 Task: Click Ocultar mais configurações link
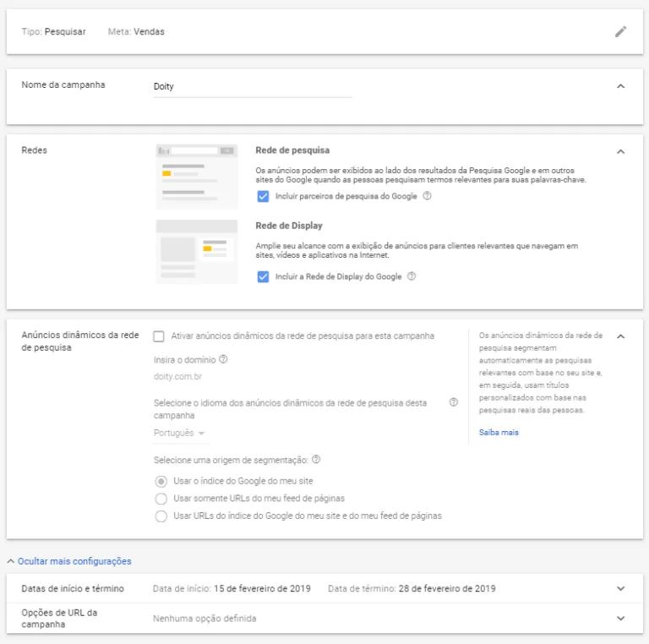click(x=74, y=561)
